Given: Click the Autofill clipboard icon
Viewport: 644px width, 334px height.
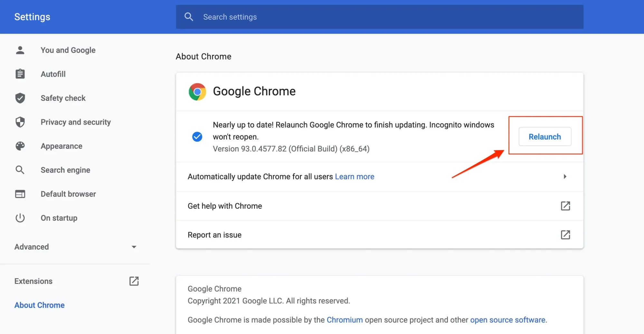Looking at the screenshot, I should coord(20,74).
